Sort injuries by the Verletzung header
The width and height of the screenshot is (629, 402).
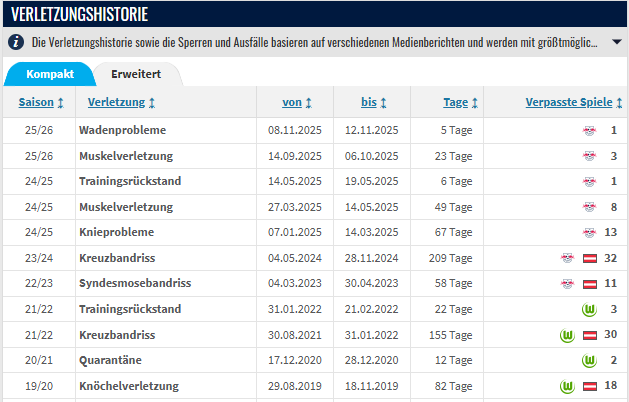click(x=121, y=102)
